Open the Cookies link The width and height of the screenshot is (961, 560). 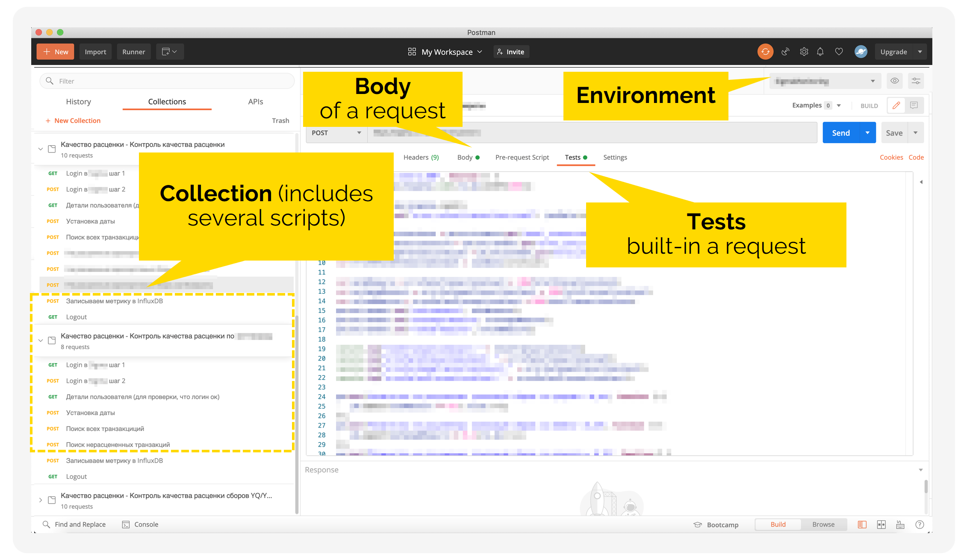pyautogui.click(x=891, y=157)
